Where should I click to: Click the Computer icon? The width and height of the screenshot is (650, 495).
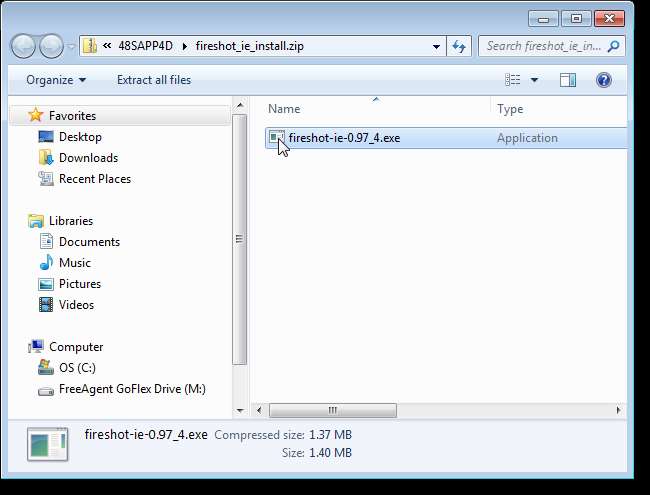(x=36, y=347)
